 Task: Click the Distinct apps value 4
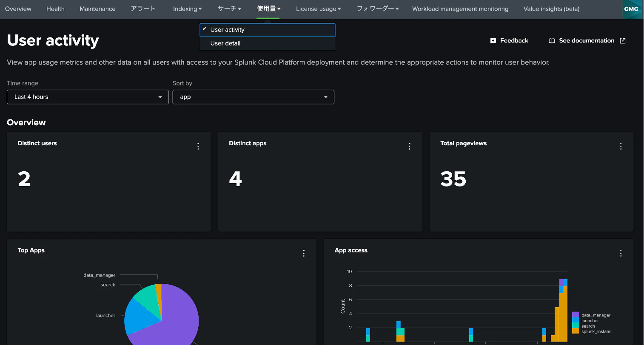tap(235, 179)
